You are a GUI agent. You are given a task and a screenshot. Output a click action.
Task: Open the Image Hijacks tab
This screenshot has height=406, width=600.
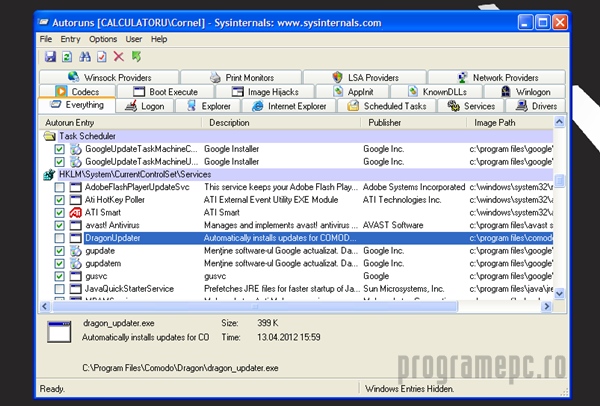click(265, 92)
